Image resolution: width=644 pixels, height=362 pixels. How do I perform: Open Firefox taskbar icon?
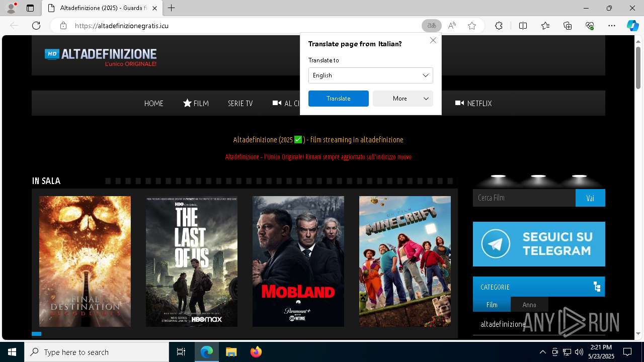click(256, 352)
